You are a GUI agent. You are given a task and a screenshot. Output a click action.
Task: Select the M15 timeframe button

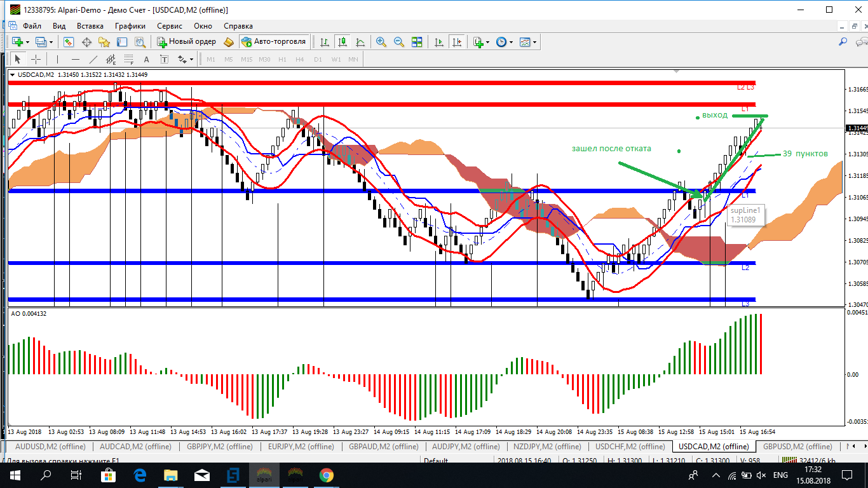click(x=247, y=59)
